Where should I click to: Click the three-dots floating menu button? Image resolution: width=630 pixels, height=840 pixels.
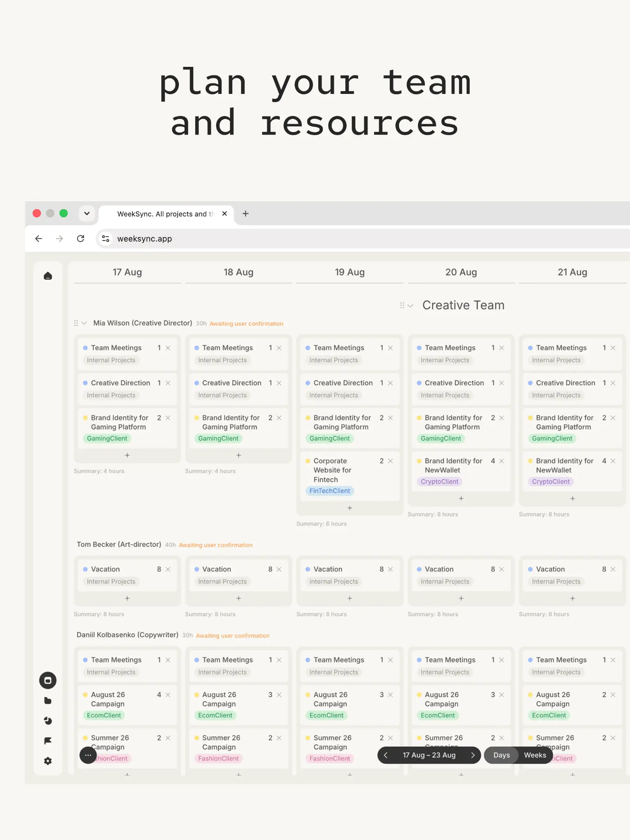coord(88,755)
